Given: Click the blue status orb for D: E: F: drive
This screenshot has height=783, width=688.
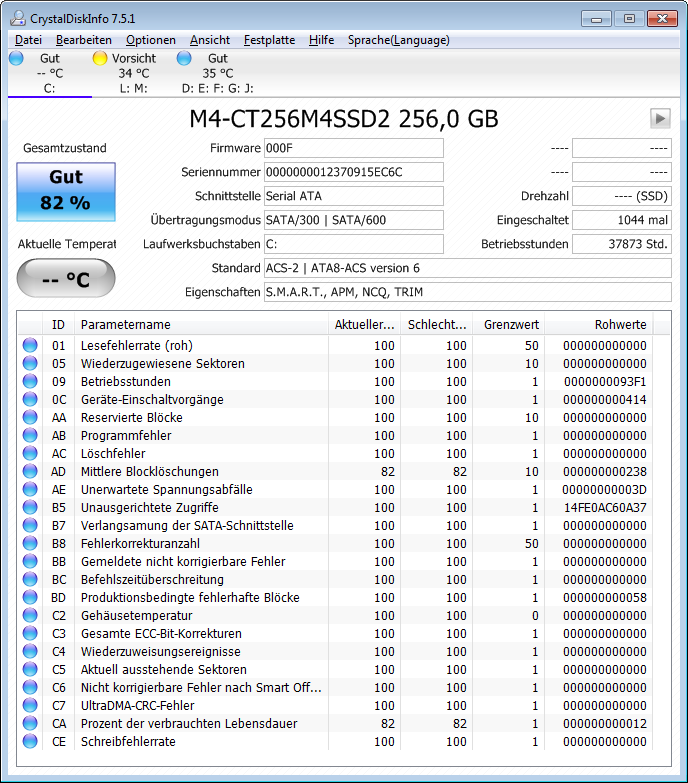Looking at the screenshot, I should click(184, 58).
